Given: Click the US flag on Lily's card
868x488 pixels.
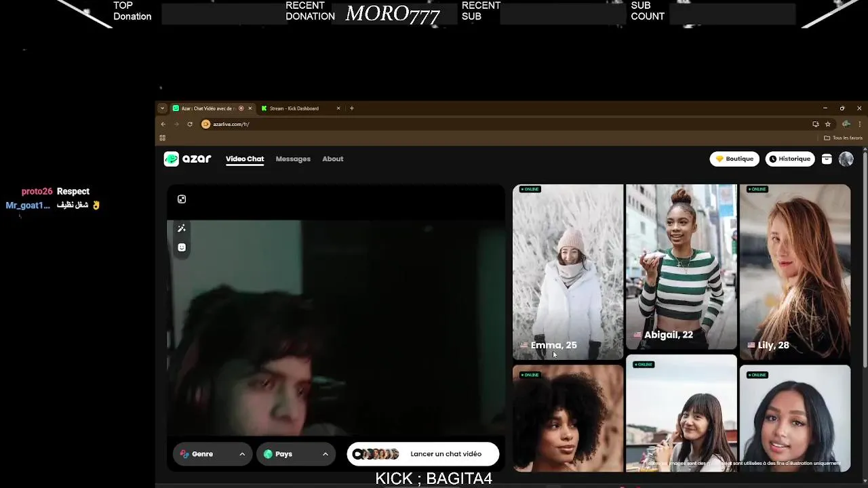Looking at the screenshot, I should point(751,346).
